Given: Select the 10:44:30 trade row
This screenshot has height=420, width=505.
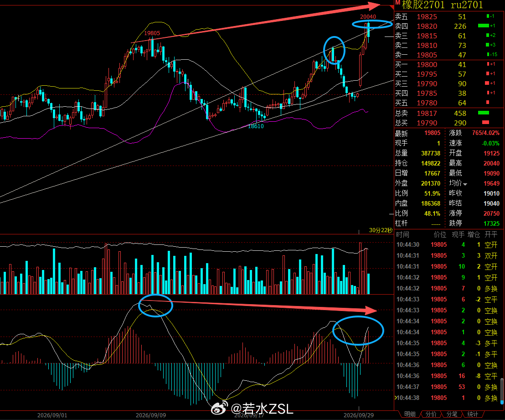Looking at the screenshot, I should [x=448, y=244].
